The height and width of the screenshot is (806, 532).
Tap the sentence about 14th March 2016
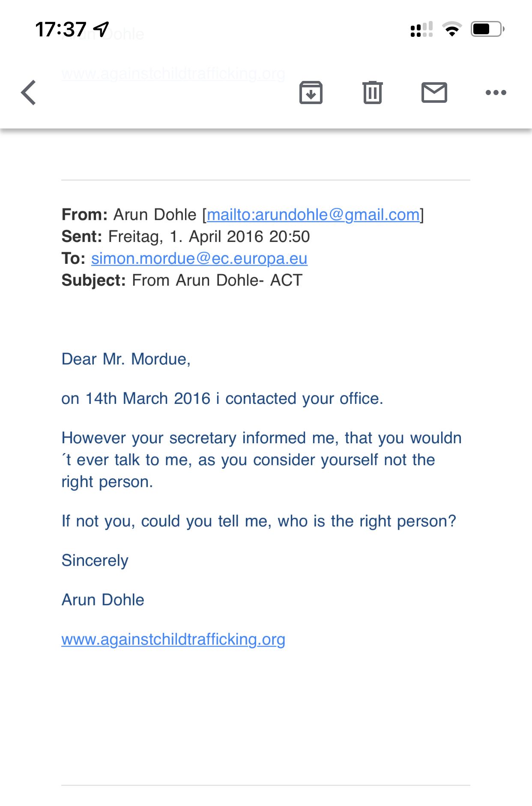click(x=222, y=399)
